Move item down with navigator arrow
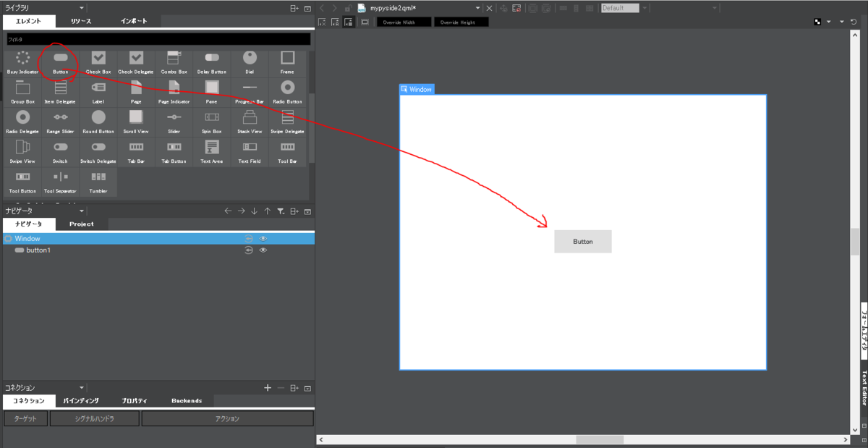868x448 pixels. pyautogui.click(x=254, y=211)
